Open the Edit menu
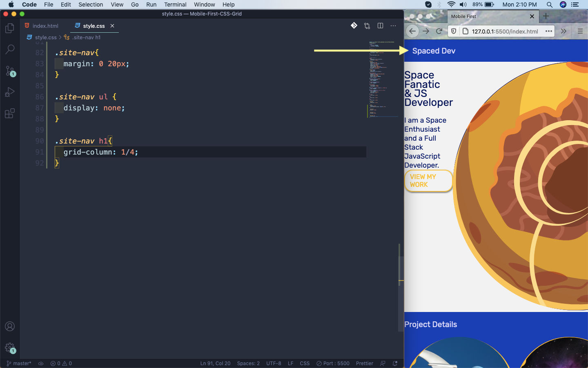 tap(66, 4)
